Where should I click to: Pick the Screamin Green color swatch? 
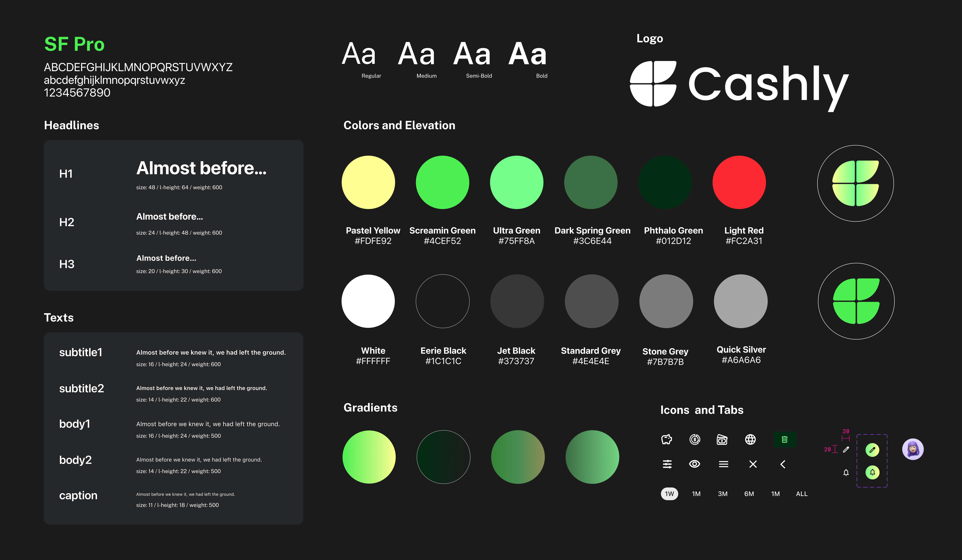[x=442, y=182]
